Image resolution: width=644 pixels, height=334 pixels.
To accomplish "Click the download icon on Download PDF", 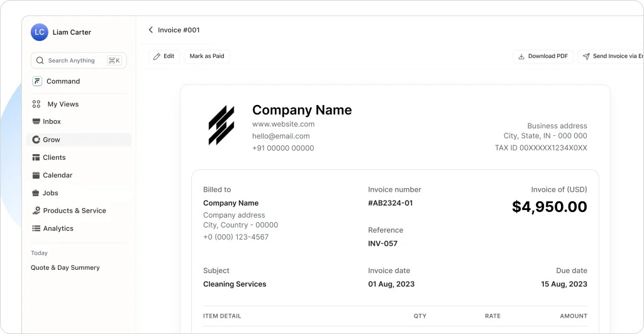I will click(521, 56).
